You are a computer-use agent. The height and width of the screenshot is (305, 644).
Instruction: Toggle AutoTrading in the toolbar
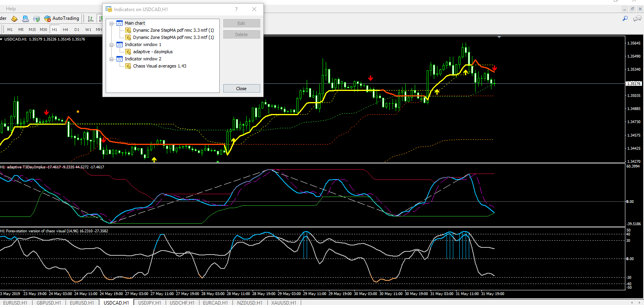(62, 18)
